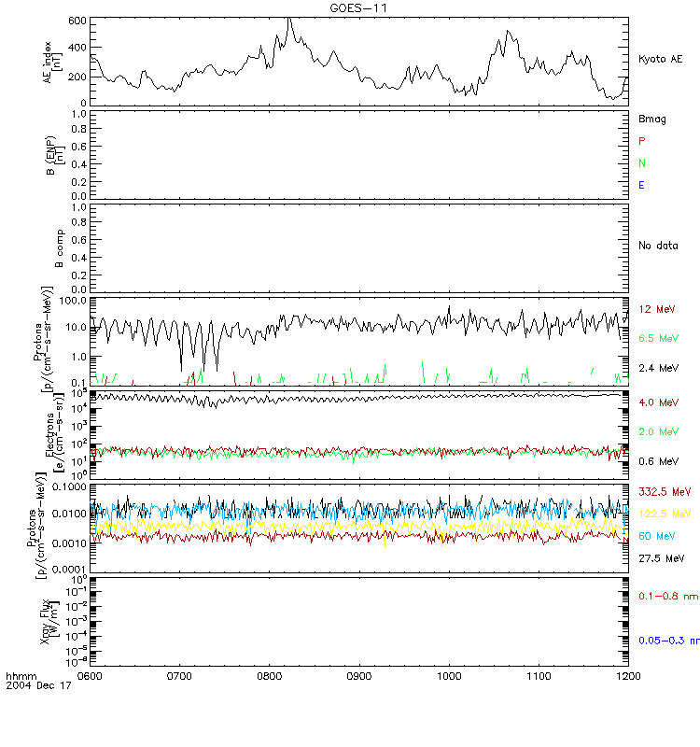The image size is (700, 747).
Task: Click the Xray Flux axis title
Action: (x=50, y=622)
